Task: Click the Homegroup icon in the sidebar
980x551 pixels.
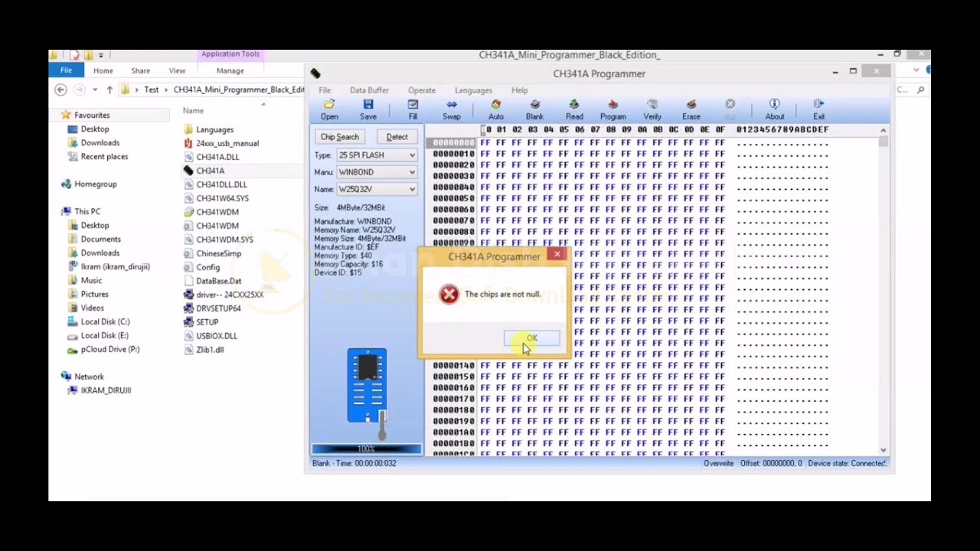Action: (x=67, y=184)
